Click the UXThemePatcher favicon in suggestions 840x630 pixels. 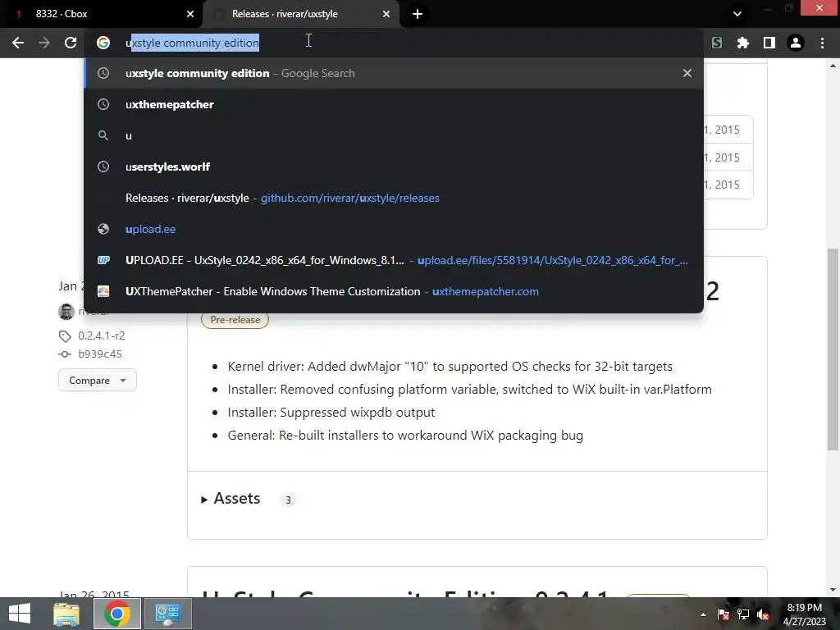pyautogui.click(x=103, y=291)
